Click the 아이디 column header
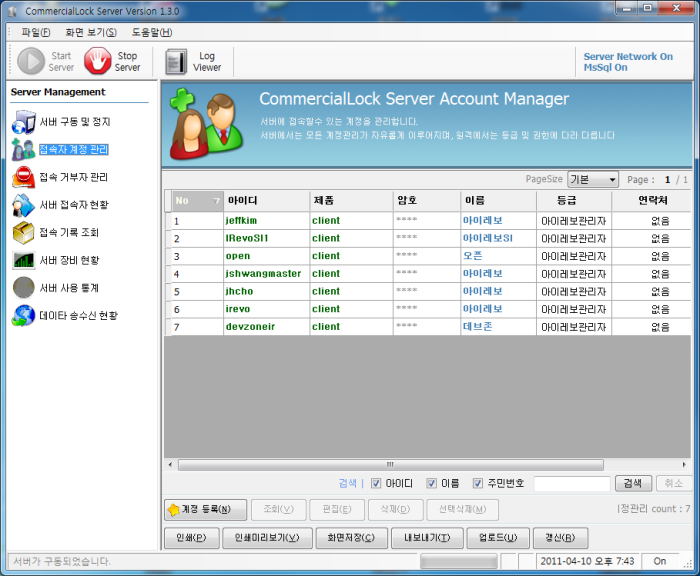The width and height of the screenshot is (700, 576). tap(267, 200)
